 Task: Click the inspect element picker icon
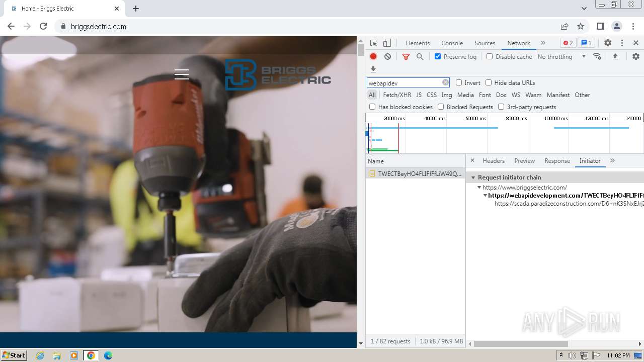[373, 43]
